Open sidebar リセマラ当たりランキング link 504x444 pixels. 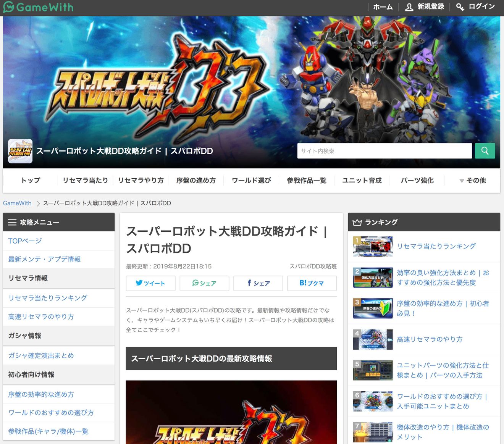pos(59,298)
